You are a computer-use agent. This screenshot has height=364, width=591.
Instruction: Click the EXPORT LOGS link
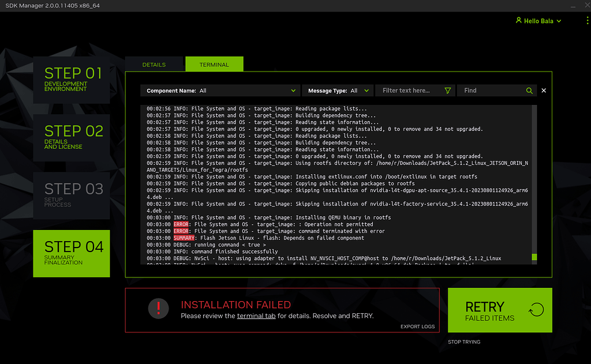[x=417, y=326]
